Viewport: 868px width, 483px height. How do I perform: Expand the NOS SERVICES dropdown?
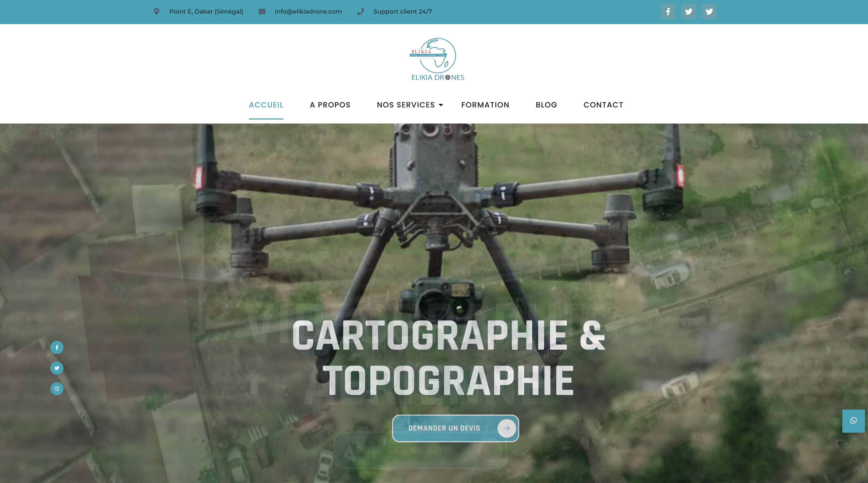pyautogui.click(x=406, y=105)
